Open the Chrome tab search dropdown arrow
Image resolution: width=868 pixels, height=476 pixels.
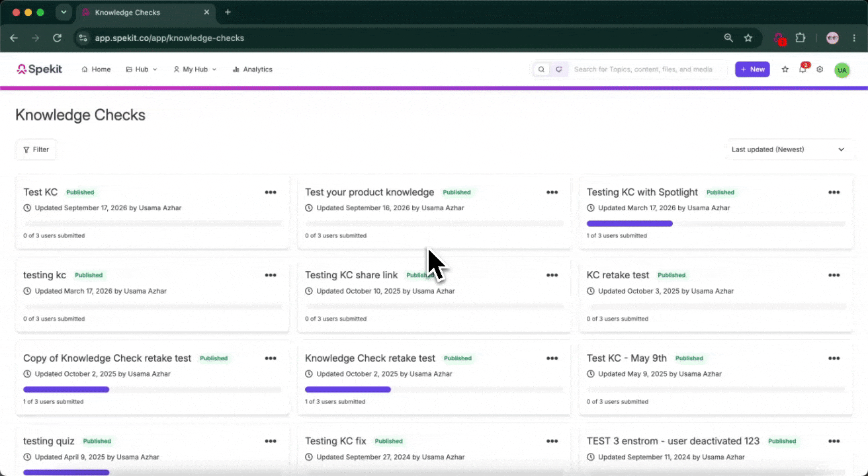click(x=64, y=12)
